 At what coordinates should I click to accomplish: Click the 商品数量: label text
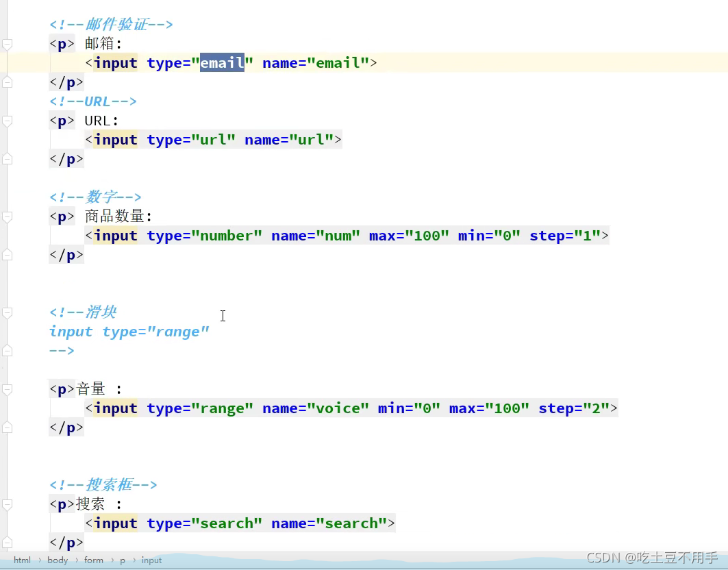coord(118,216)
